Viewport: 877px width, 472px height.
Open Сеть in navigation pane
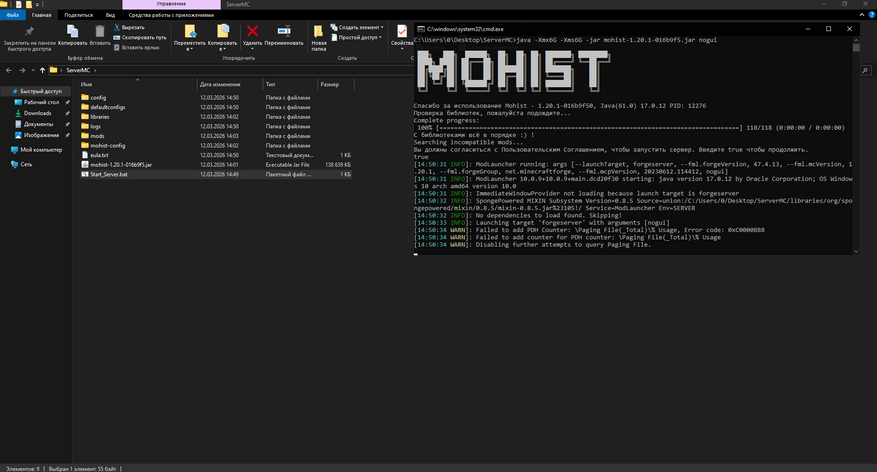[x=21, y=164]
